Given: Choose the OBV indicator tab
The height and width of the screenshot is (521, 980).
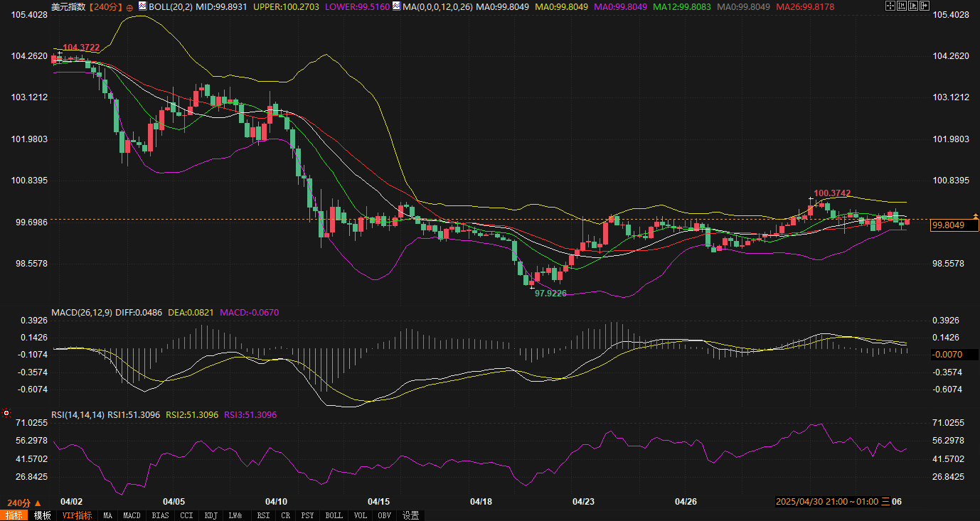Looking at the screenshot, I should (384, 515).
